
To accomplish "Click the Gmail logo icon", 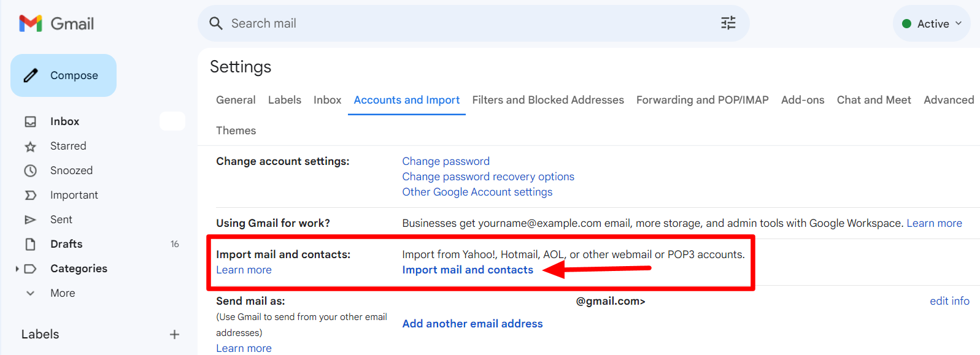I will point(31,23).
